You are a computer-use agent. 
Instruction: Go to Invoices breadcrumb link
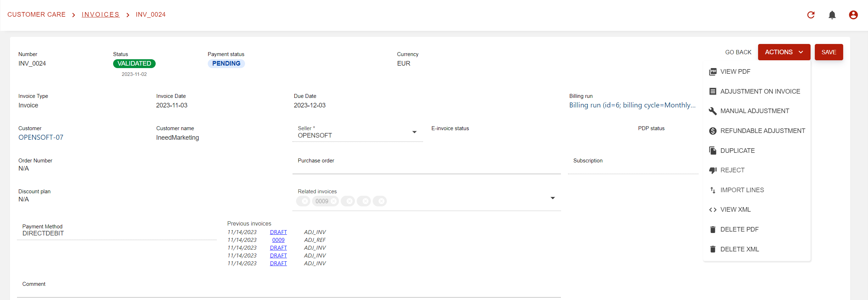100,15
